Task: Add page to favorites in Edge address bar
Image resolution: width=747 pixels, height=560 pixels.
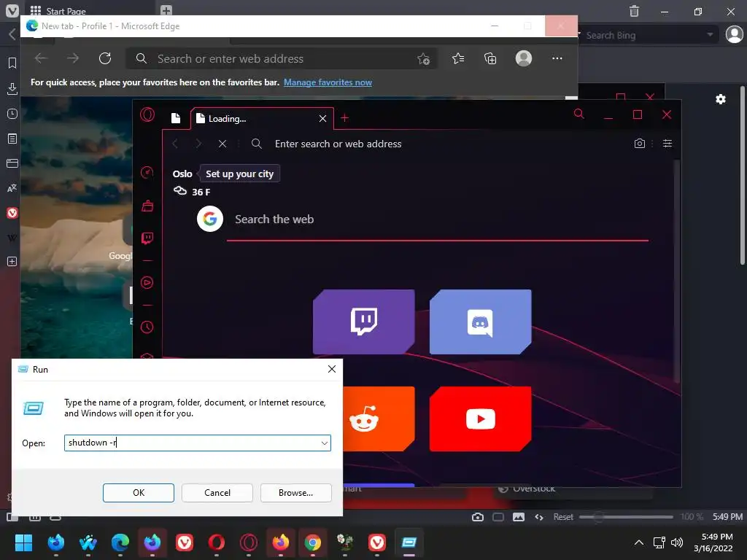Action: click(x=424, y=58)
